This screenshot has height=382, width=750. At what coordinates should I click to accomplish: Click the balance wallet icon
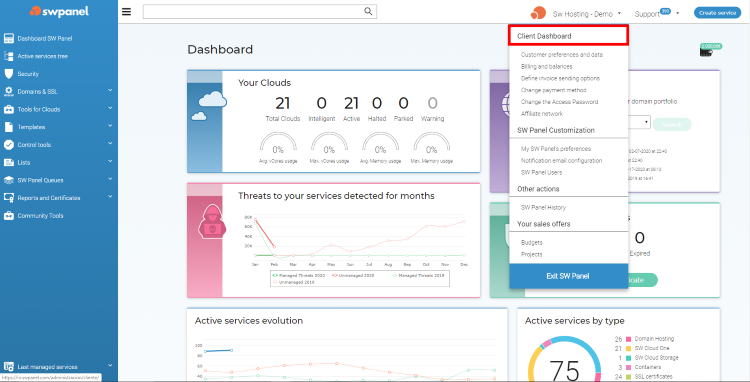705,52
